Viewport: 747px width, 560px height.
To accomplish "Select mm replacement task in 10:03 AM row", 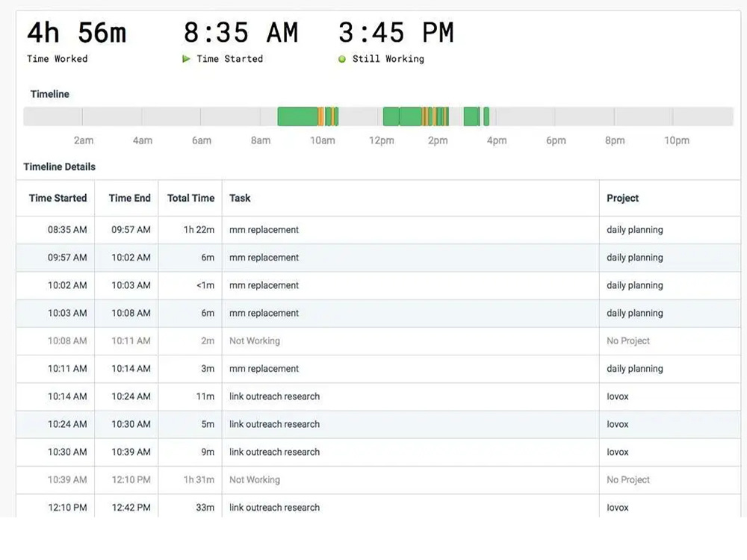I will coord(264,314).
